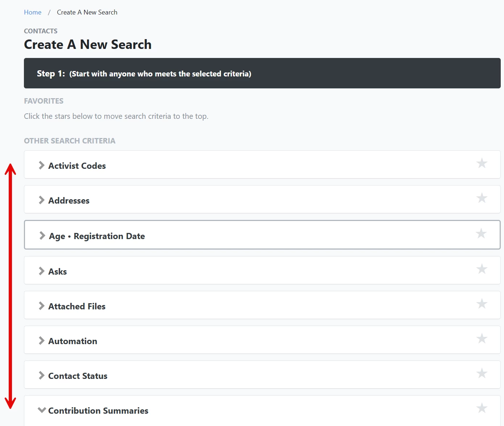Go to Home breadcrumb link

33,12
